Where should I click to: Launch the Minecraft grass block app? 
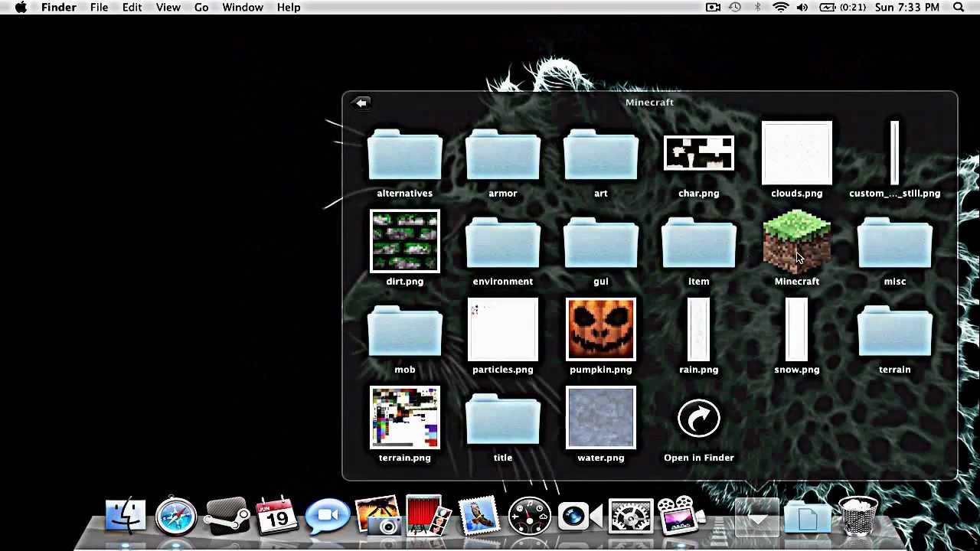796,241
